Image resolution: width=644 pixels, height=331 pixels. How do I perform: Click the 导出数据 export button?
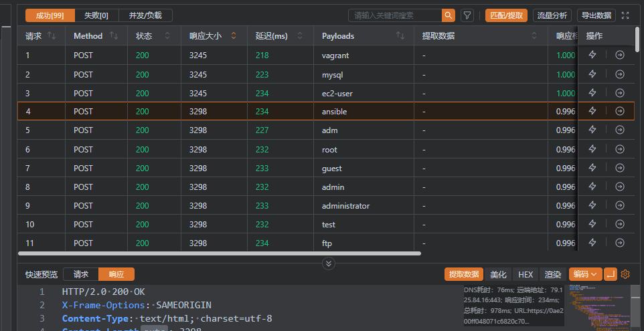(595, 15)
